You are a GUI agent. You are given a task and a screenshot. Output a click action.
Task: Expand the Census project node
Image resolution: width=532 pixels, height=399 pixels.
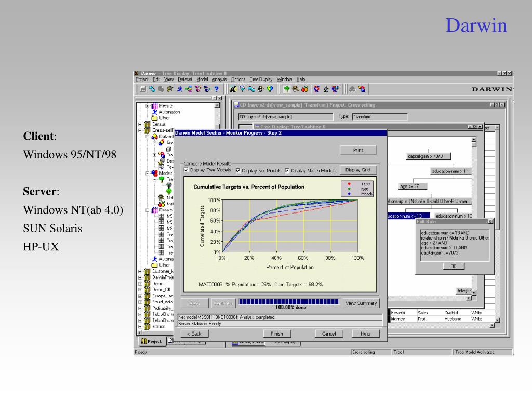tap(140, 124)
